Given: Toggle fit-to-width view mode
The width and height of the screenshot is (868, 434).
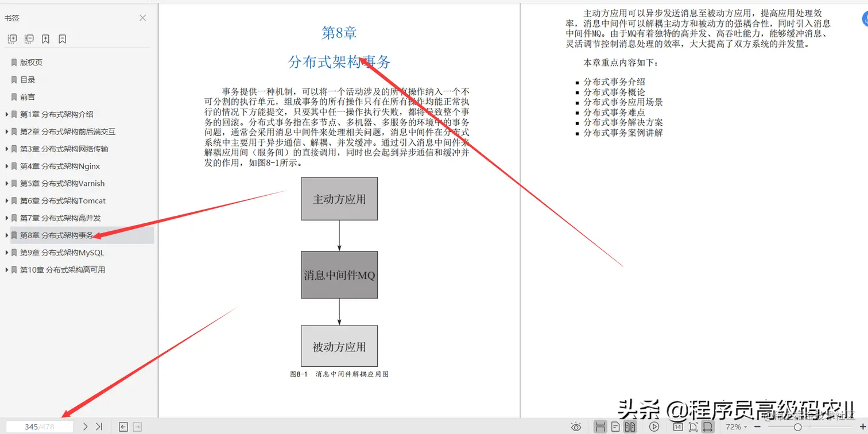Looking at the screenshot, I should pos(708,427).
